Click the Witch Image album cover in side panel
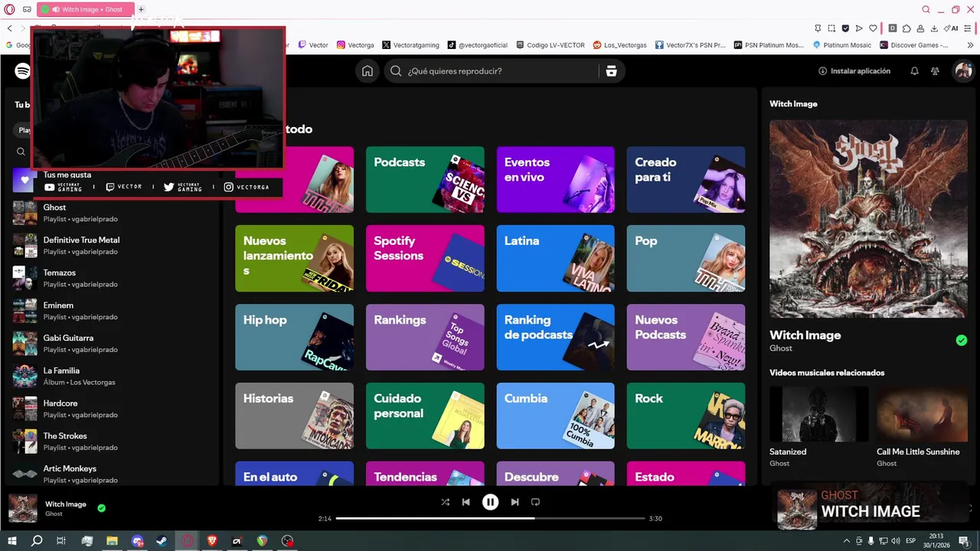 click(868, 219)
